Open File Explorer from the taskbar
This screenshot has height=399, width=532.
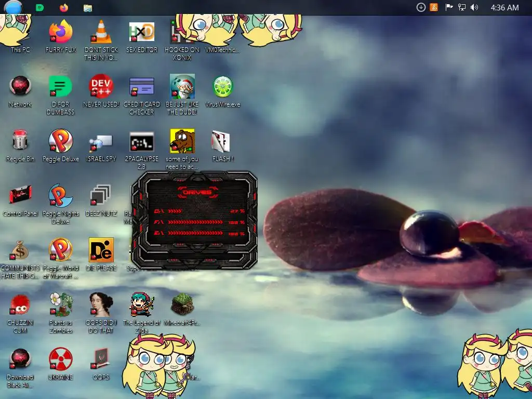(x=88, y=8)
